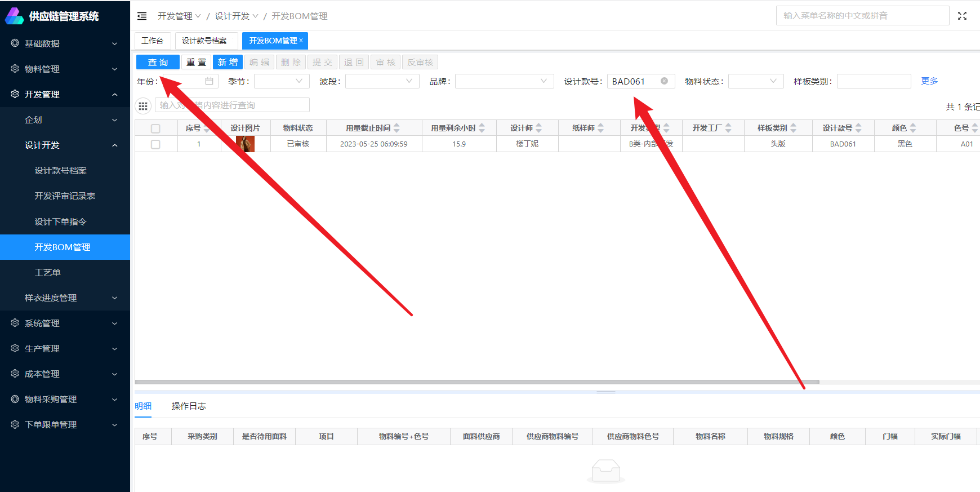Screen dimensions: 980x492
Task: Click the grid column settings icon
Action: point(143,105)
